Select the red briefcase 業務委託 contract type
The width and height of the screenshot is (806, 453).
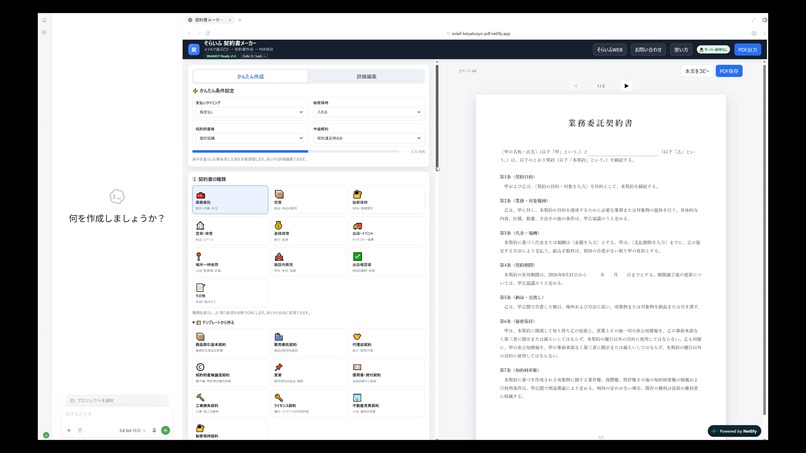230,200
